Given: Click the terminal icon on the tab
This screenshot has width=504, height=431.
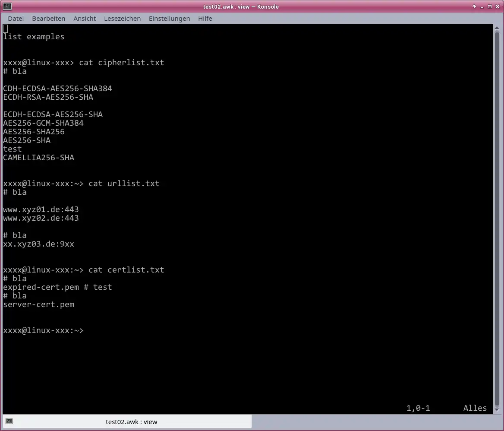Looking at the screenshot, I should [x=9, y=421].
